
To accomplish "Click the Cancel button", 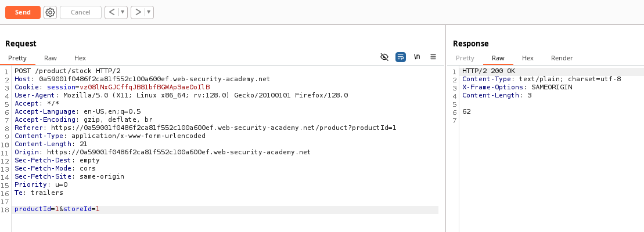I will [81, 12].
